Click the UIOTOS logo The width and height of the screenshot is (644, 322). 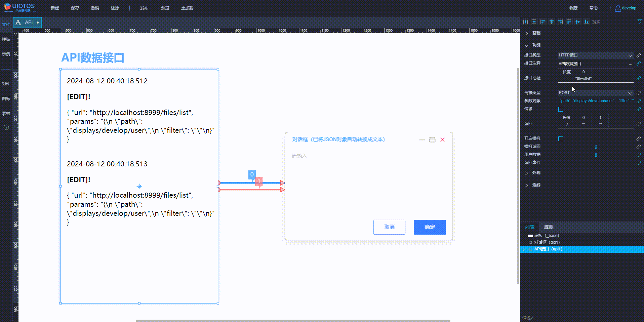pos(19,7)
